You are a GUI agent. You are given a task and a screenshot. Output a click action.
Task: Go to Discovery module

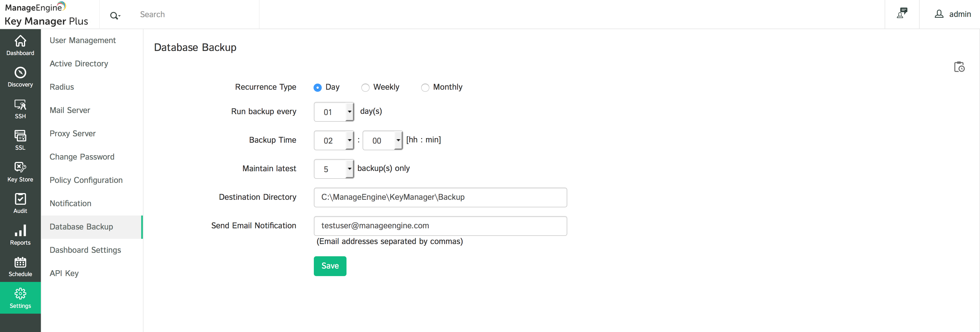pyautogui.click(x=20, y=77)
